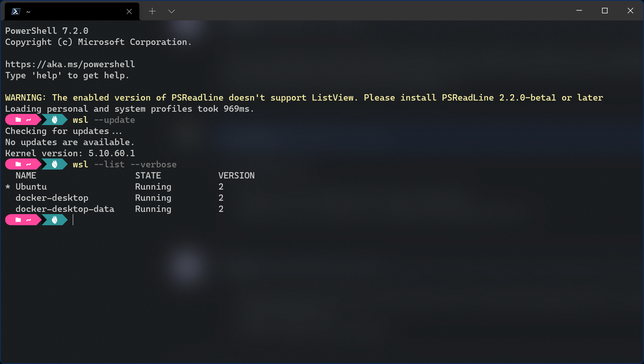Viewport: 644px width, 364px height.
Task: Select the folder icon before the wsl --update command
Action: [19, 119]
